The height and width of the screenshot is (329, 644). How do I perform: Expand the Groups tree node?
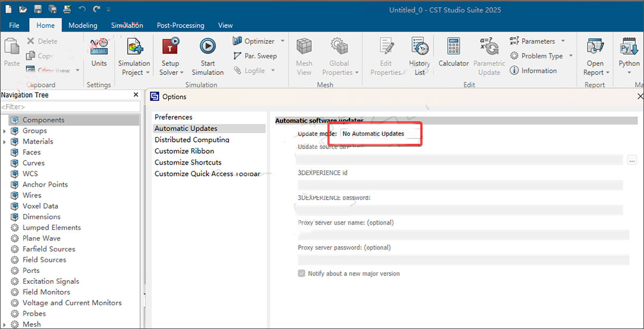(x=5, y=131)
